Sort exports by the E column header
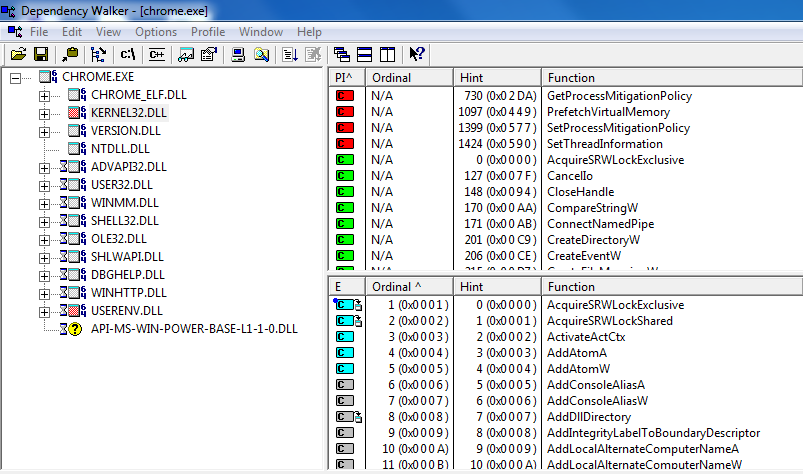This screenshot has width=803, height=474. [347, 287]
